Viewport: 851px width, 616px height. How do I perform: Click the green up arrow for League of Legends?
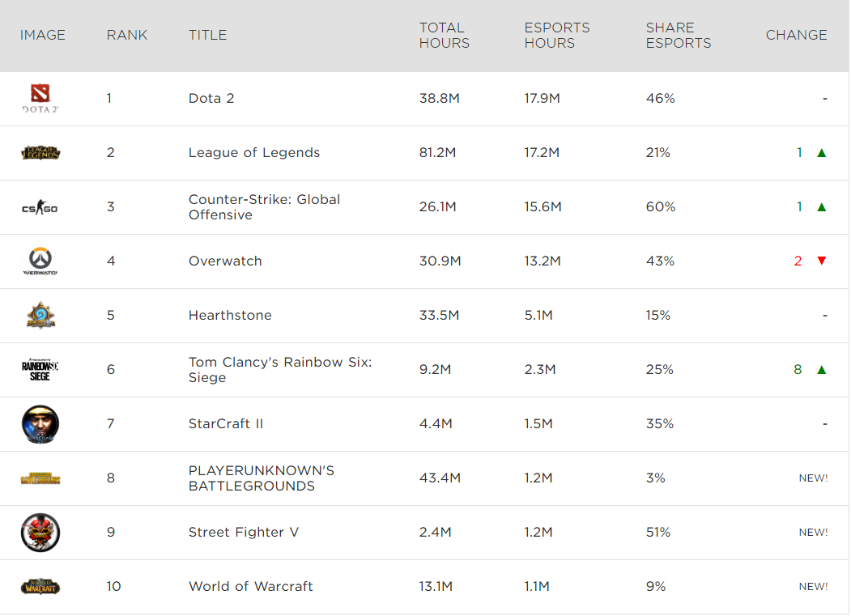(x=822, y=152)
